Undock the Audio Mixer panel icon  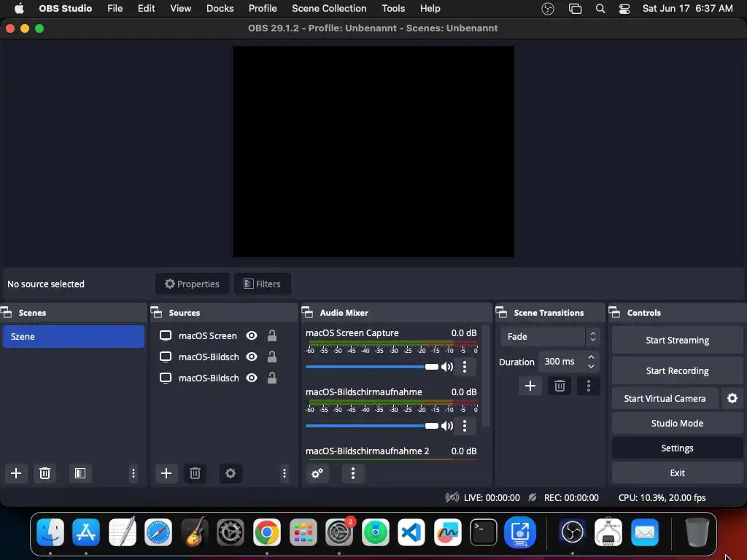(x=307, y=313)
